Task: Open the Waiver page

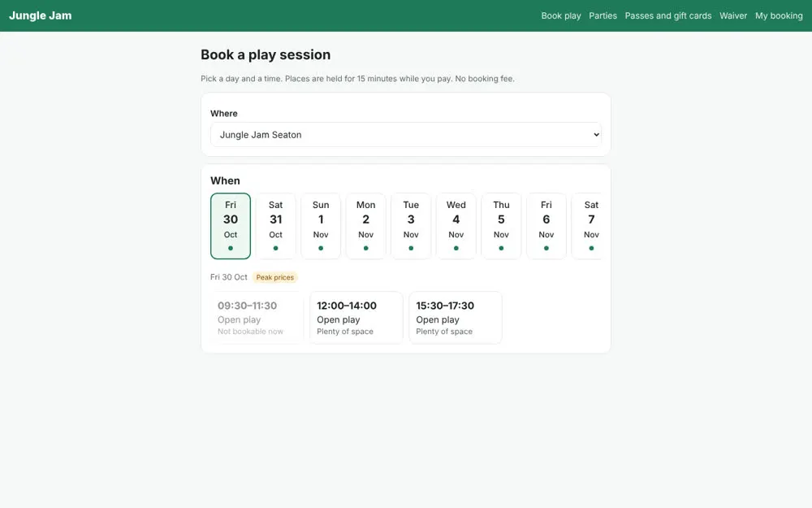Action: point(733,15)
